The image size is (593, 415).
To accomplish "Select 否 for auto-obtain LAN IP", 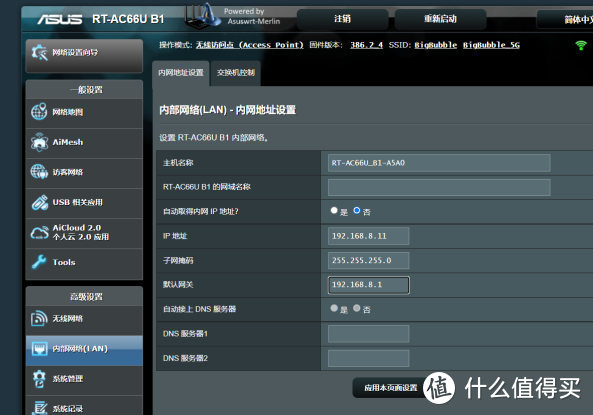I will point(356,210).
